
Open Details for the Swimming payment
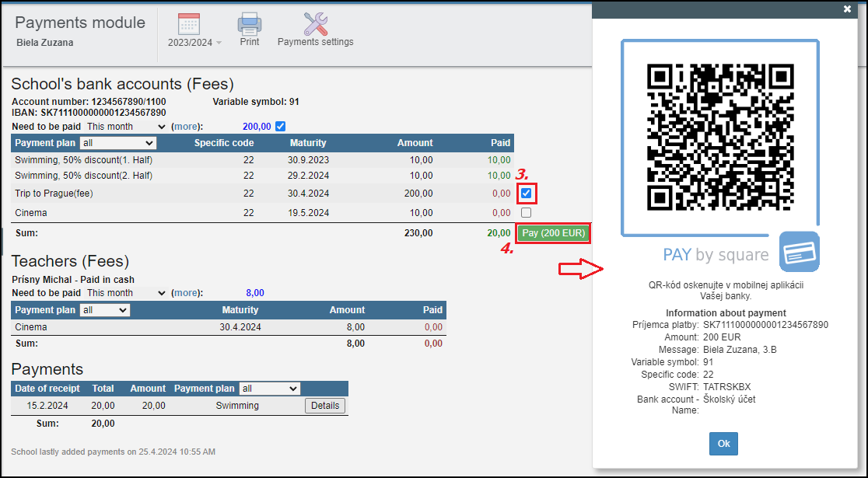pos(325,406)
